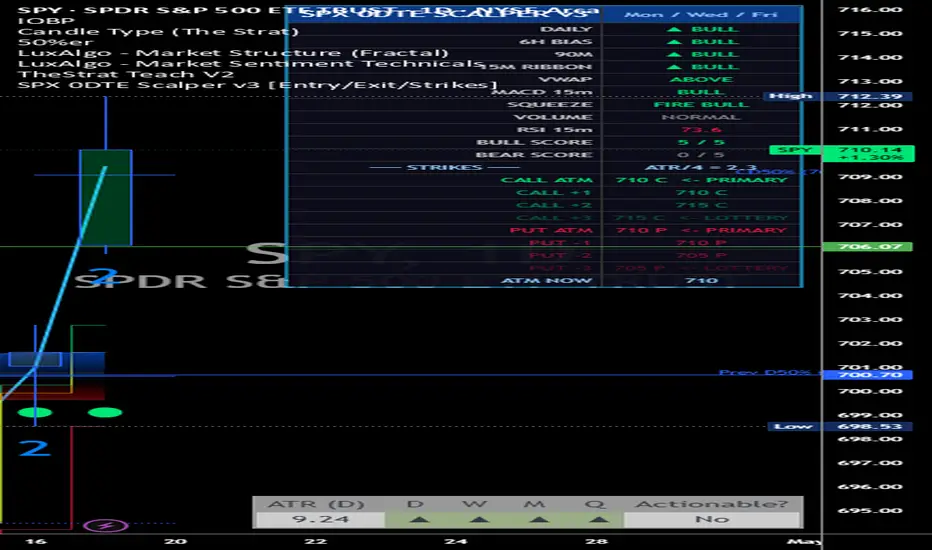Click the RSI 15m value 73.6

tap(701, 129)
